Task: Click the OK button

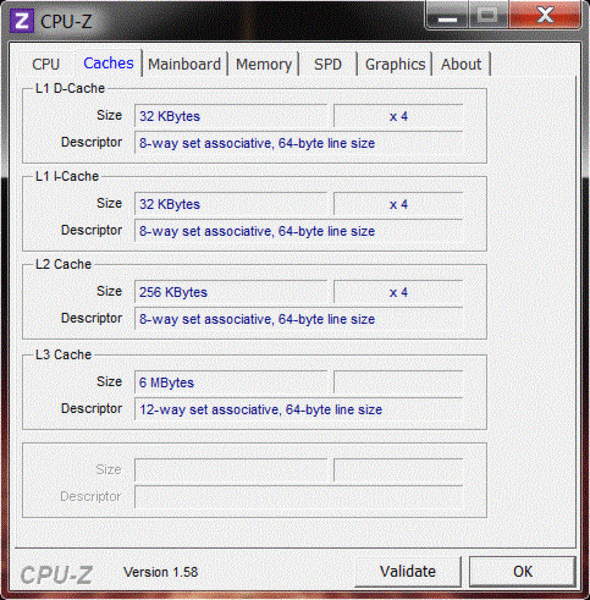Action: (523, 572)
